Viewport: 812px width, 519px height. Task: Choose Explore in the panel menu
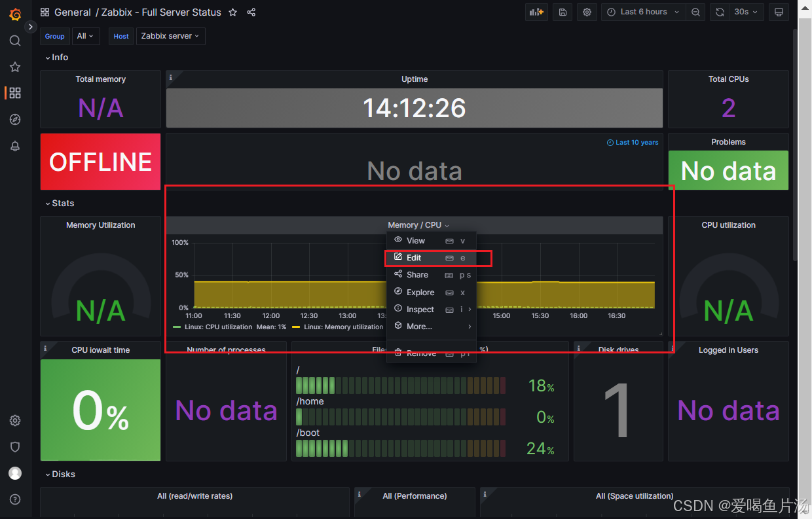tap(432, 293)
